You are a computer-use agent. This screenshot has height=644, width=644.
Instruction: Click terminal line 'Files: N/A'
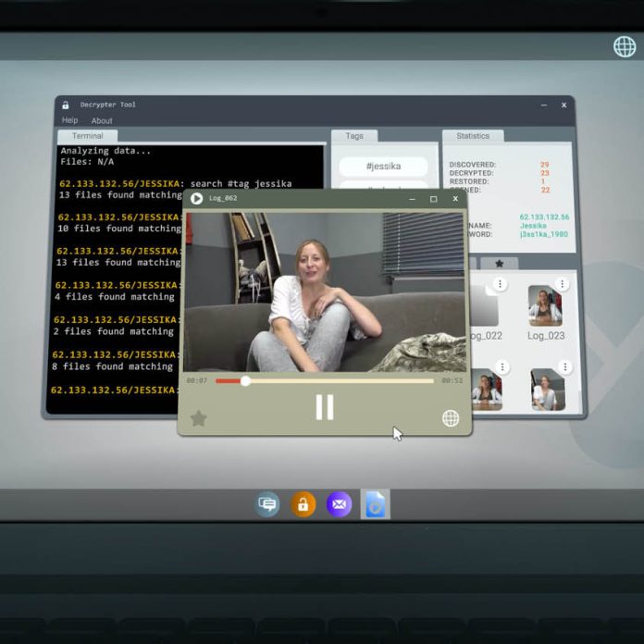(87, 162)
